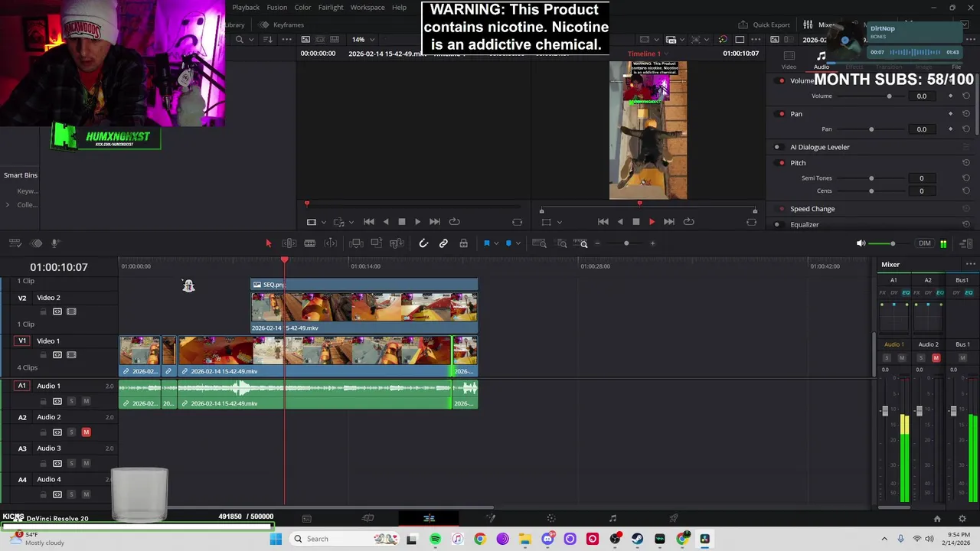Screen dimensions: 980x551
Task: Click the Full Extent Zoom icon
Action: click(539, 243)
